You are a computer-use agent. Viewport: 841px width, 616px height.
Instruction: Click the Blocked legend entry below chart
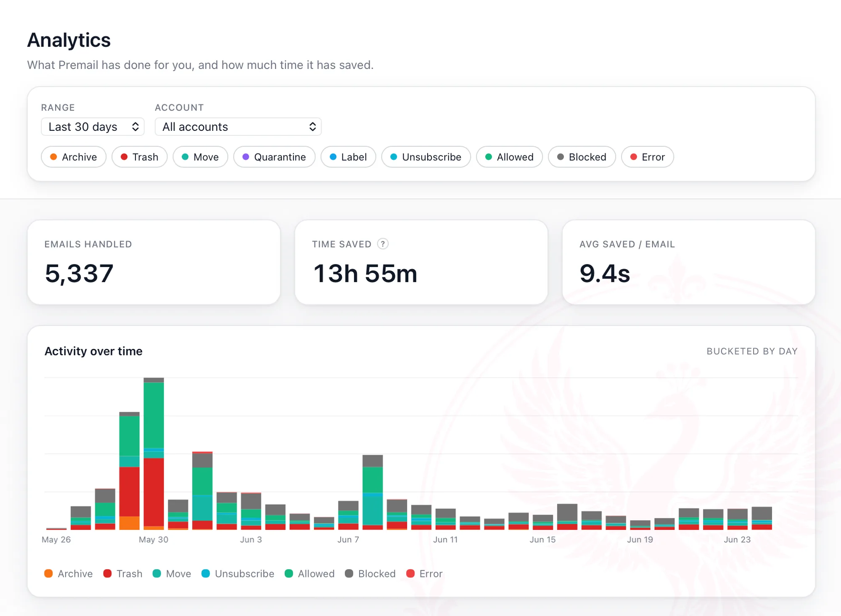(370, 574)
